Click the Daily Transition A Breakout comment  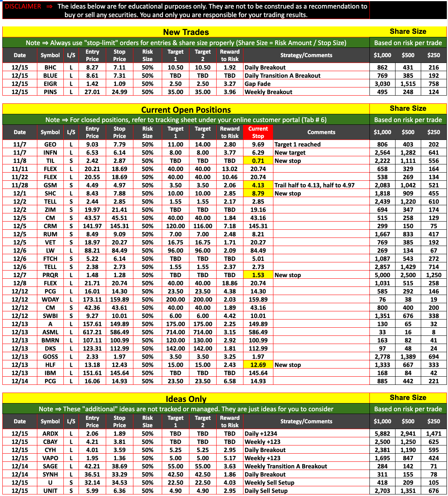(x=282, y=75)
